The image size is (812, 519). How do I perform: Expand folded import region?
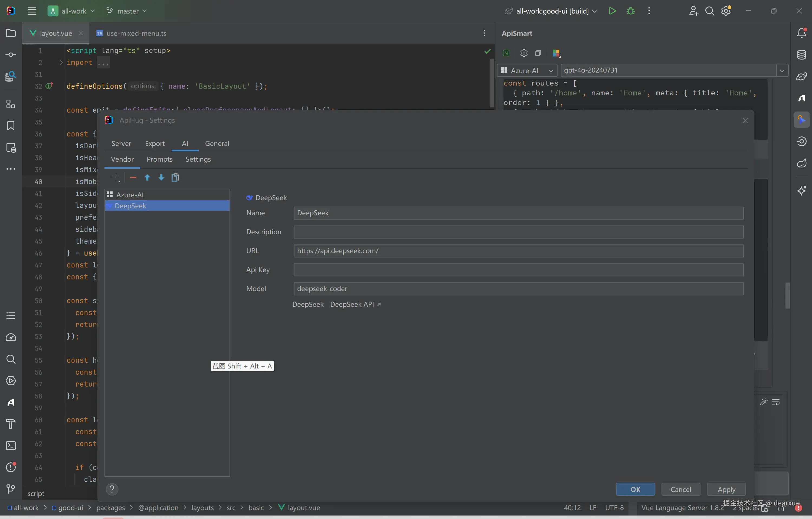61,62
